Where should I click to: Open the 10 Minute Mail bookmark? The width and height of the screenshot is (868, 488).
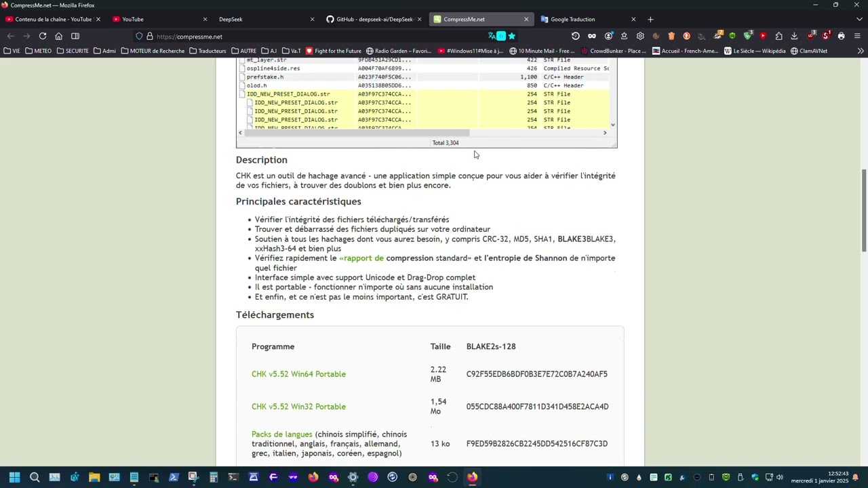pos(542,51)
